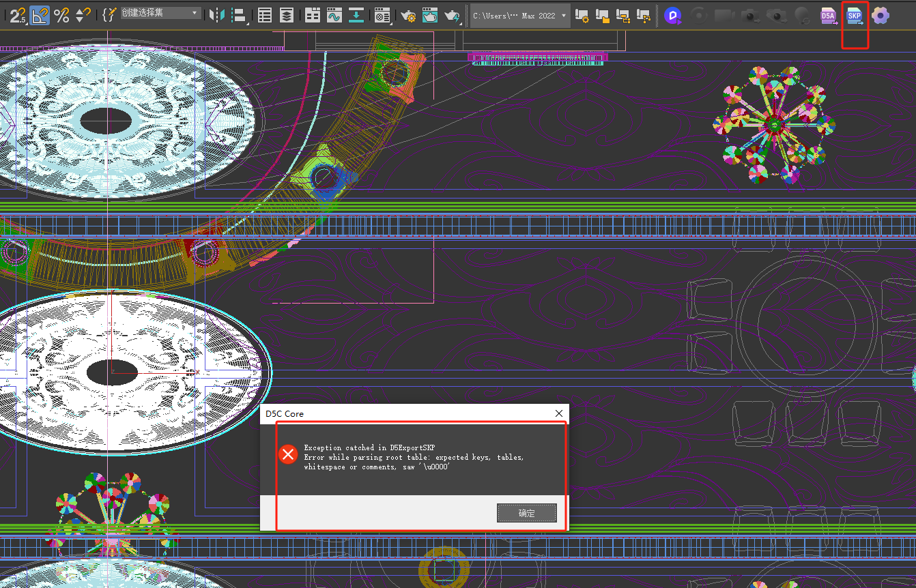Viewport: 916px width, 588px height.
Task: Open the Material Editor icon
Action: coord(382,14)
